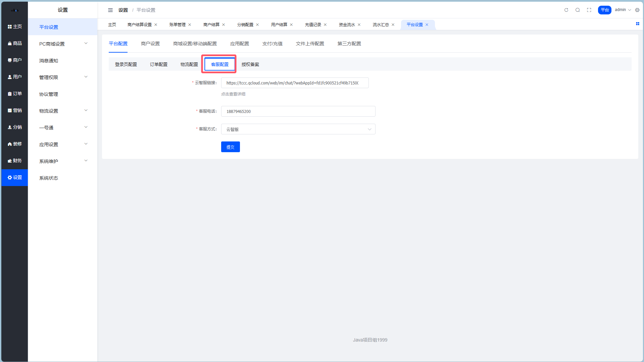644x362 pixels.
Task: Open the 客服方式 dropdown
Action: [x=298, y=129]
